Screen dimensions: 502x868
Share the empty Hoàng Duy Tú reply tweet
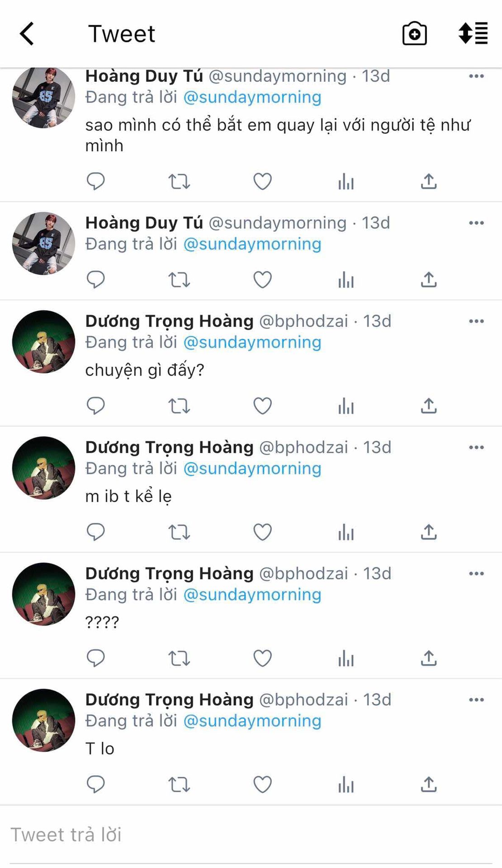coord(429,280)
